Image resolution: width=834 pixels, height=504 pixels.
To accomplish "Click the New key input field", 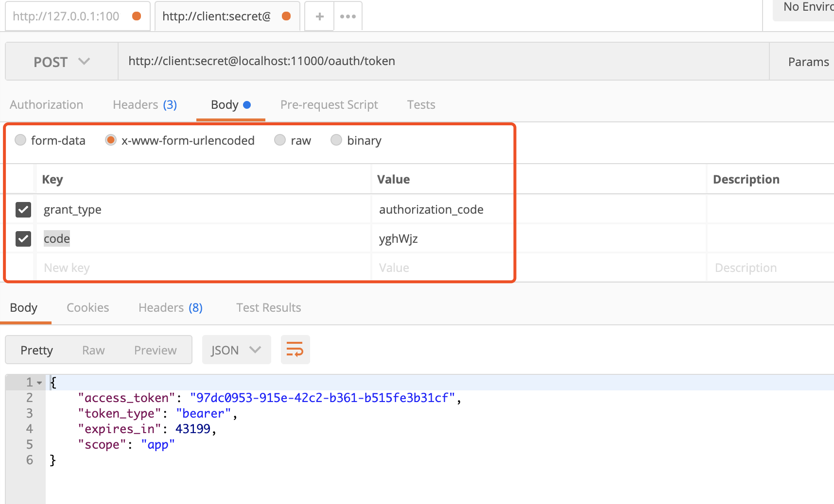I will (x=204, y=268).
